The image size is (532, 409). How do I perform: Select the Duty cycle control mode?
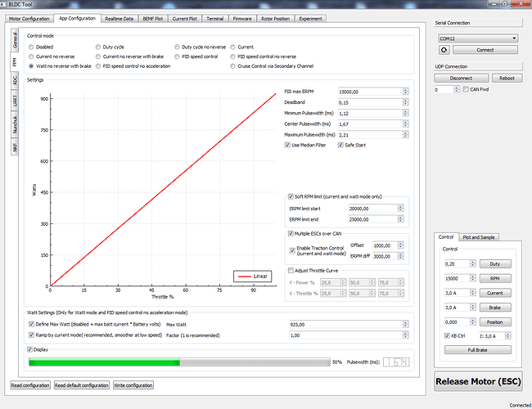(97, 47)
